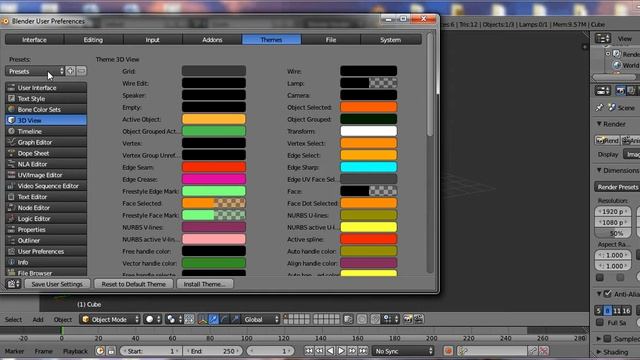
Task: Click Reset to Default Theme
Action: pyautogui.click(x=133, y=284)
